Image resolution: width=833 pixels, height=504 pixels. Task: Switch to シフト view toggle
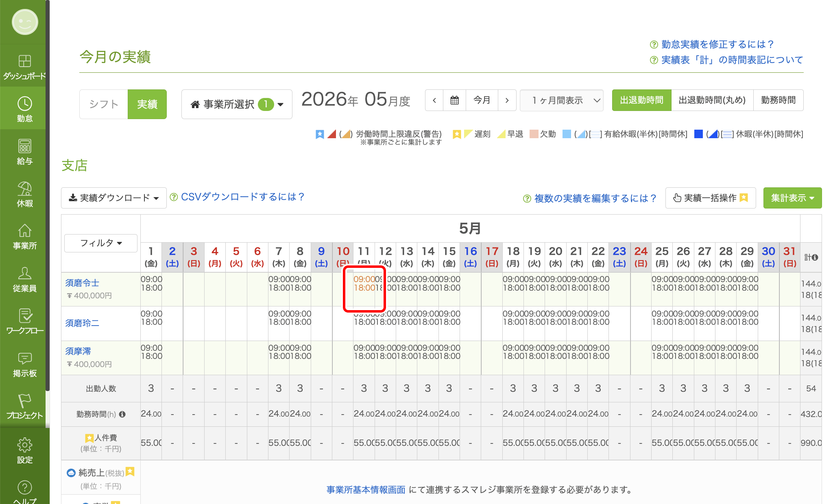click(x=104, y=104)
